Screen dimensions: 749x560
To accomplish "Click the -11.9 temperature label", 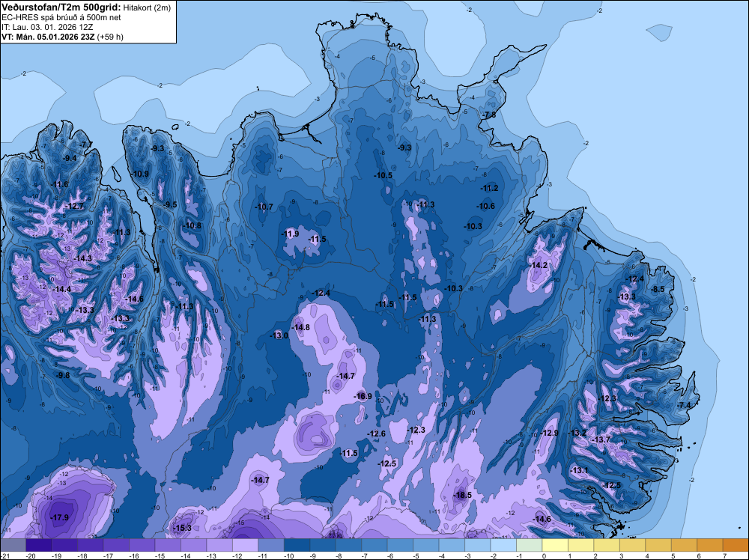I will 290,234.
